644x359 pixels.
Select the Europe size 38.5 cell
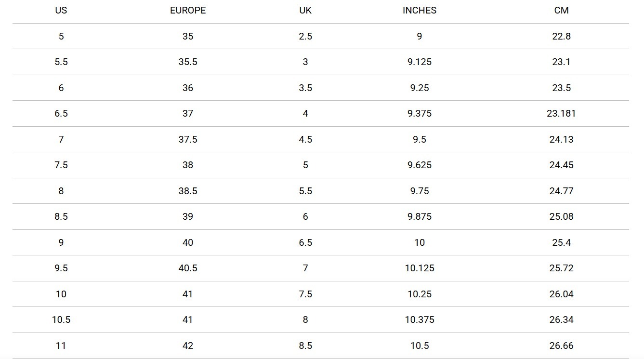click(x=188, y=191)
